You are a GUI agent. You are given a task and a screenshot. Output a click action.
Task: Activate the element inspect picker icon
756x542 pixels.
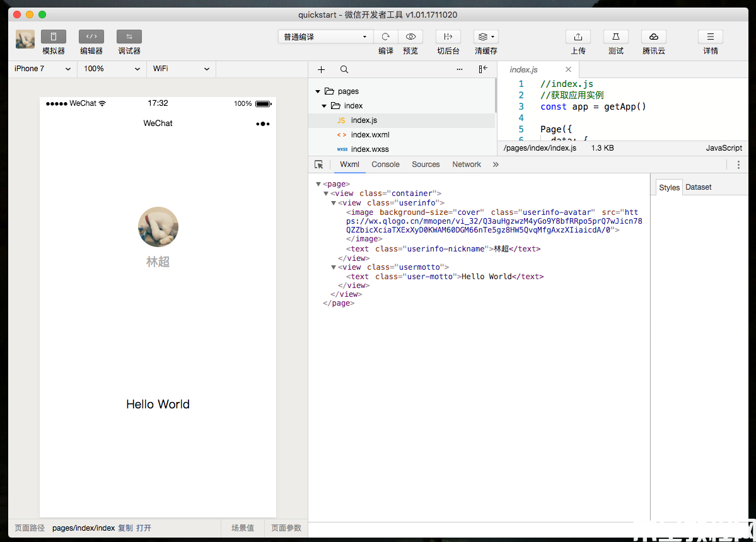point(318,164)
